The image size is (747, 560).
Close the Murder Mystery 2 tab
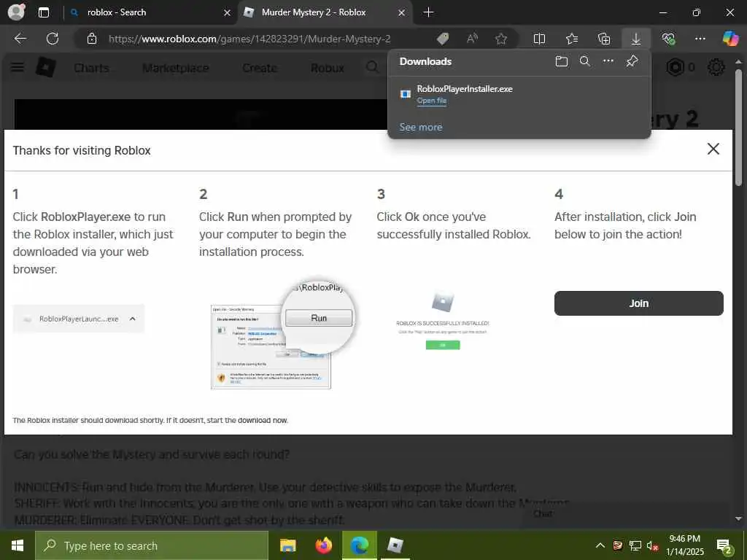(x=402, y=12)
